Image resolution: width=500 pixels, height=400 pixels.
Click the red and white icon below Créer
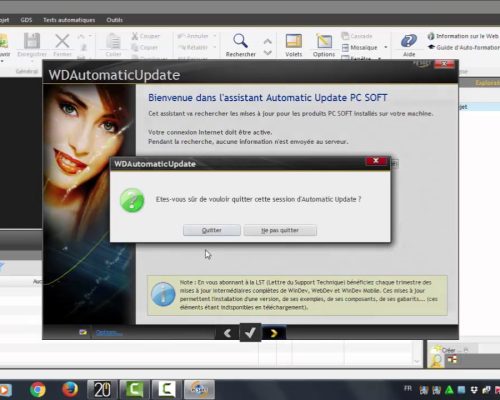[452, 359]
